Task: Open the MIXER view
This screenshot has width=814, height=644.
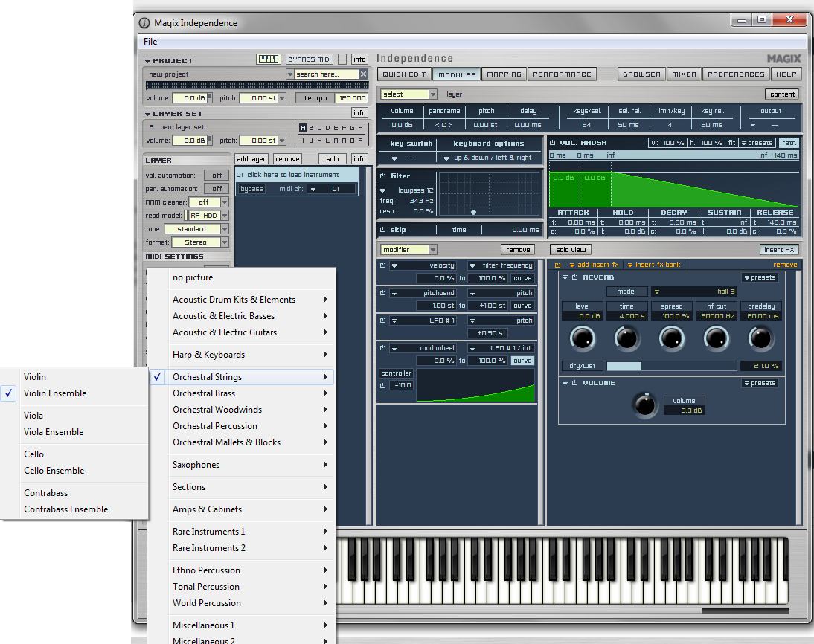Action: click(685, 74)
